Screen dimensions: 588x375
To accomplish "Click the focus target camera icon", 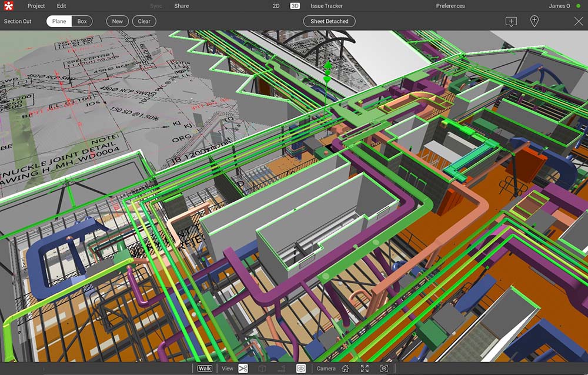I will coord(384,369).
